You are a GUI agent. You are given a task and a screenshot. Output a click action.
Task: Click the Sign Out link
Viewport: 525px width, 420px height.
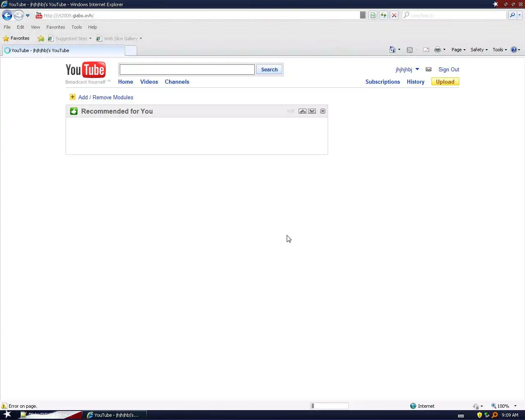(x=449, y=69)
